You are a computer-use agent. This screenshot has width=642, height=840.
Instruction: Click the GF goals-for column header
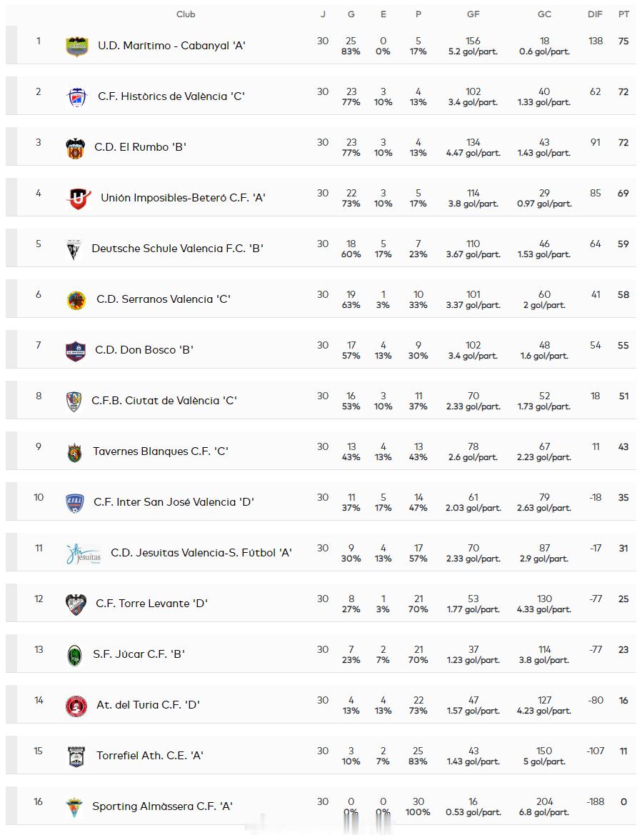pos(473,14)
